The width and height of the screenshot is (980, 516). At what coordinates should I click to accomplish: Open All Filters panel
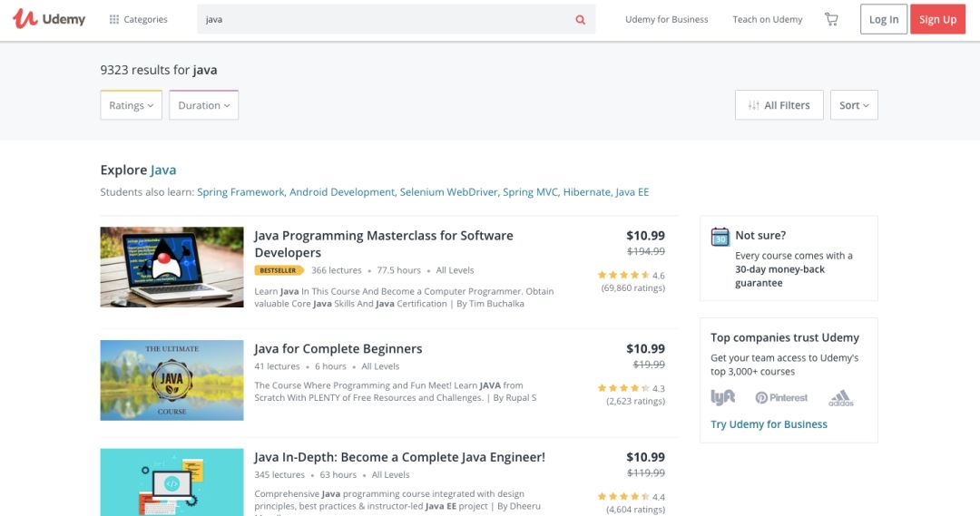tap(779, 105)
